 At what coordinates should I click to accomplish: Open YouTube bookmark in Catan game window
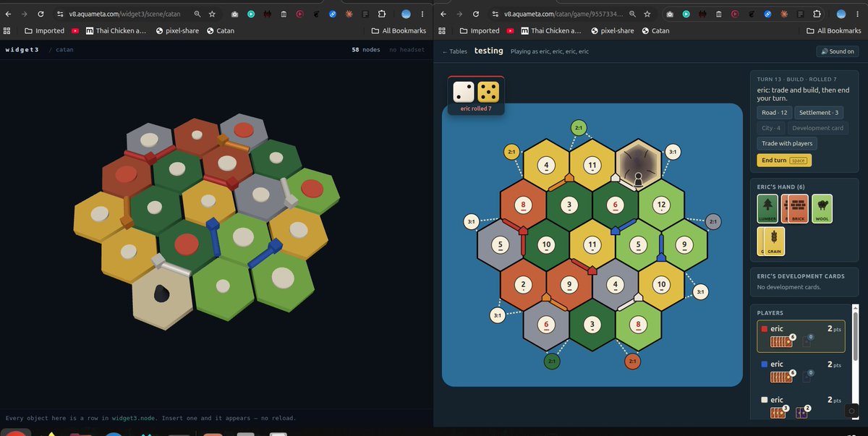[x=510, y=31]
